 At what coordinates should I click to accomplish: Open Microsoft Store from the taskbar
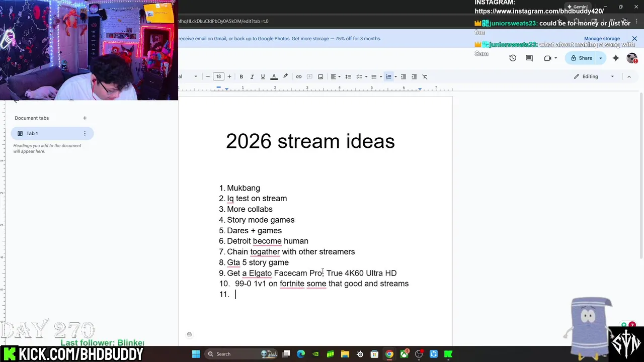[x=374, y=354]
